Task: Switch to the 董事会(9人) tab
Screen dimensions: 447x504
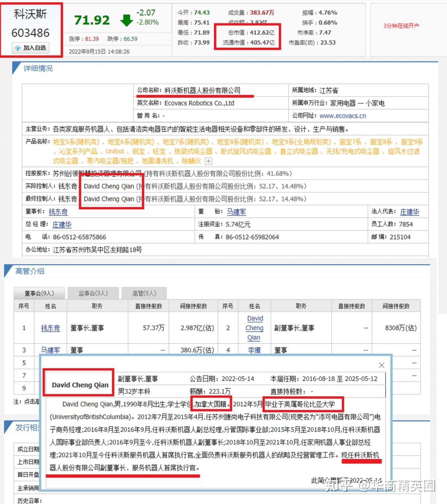Action: click(39, 293)
